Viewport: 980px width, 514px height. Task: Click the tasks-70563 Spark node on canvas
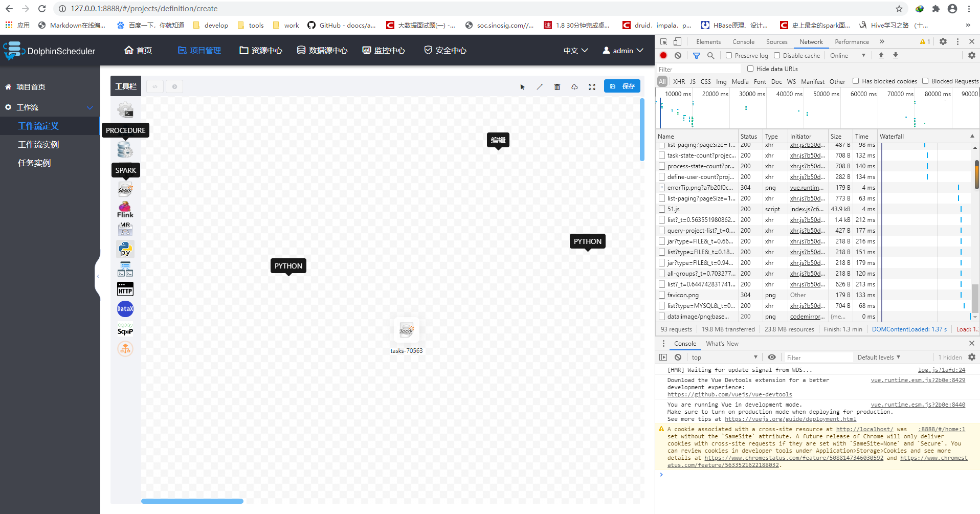click(x=407, y=330)
